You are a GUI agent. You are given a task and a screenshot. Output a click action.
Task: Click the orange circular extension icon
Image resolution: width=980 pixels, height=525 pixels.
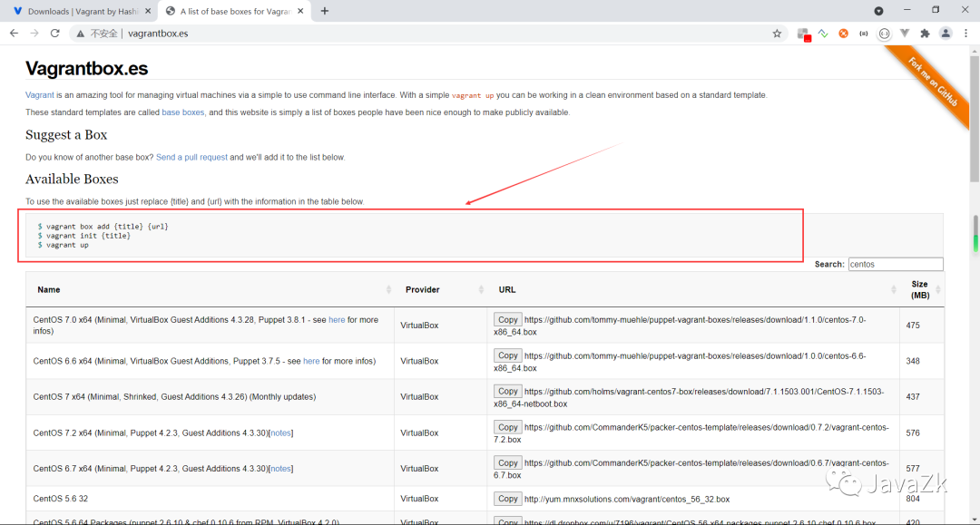tap(843, 34)
